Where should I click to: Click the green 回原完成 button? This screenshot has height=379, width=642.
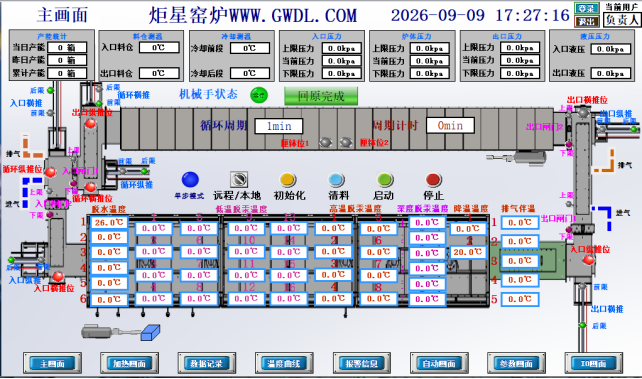321,96
